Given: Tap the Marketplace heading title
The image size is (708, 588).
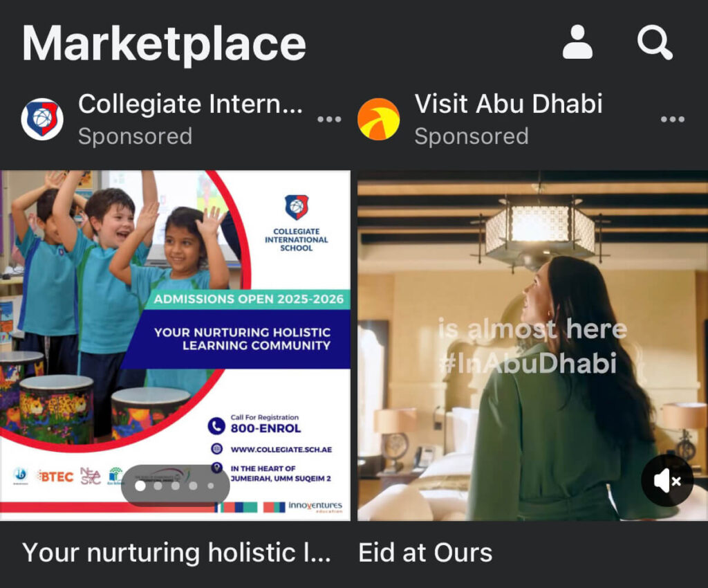Looking at the screenshot, I should (164, 44).
